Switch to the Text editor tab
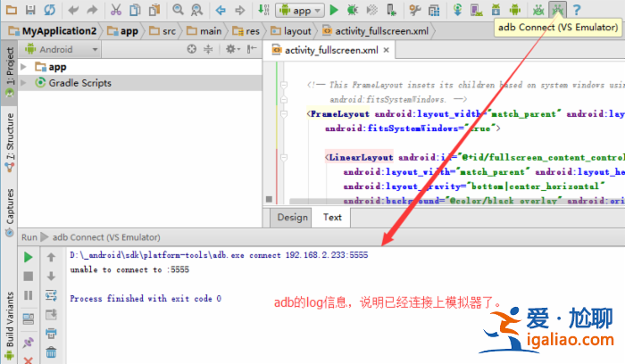This screenshot has width=625, height=364. click(x=332, y=218)
